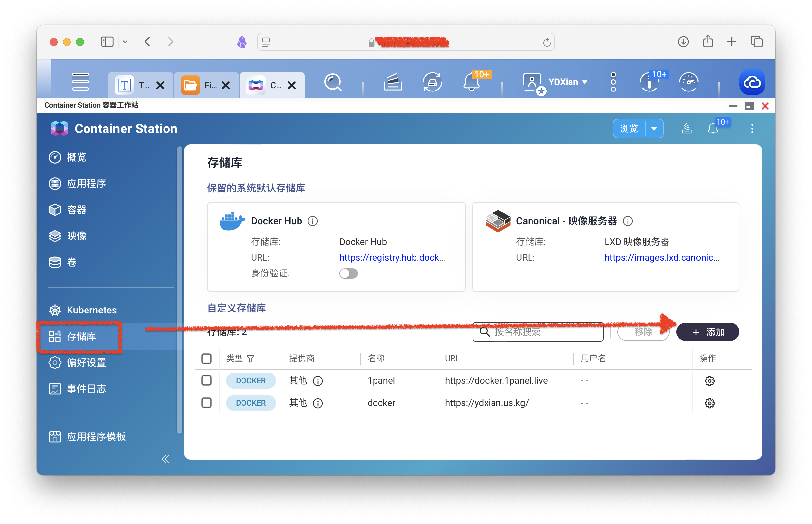Click the 添加 add repository button
The image size is (812, 524).
pyautogui.click(x=707, y=332)
